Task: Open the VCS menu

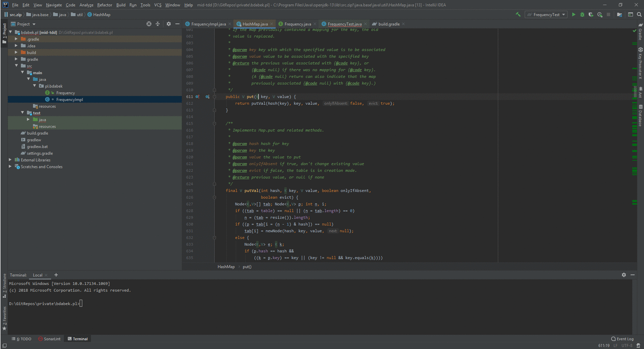Action: (x=158, y=5)
